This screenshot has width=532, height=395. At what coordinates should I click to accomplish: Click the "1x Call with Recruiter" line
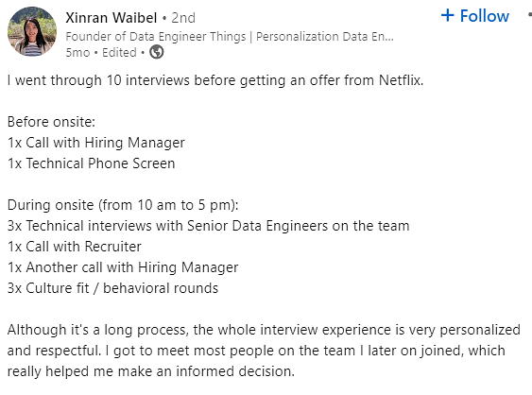coord(75,247)
